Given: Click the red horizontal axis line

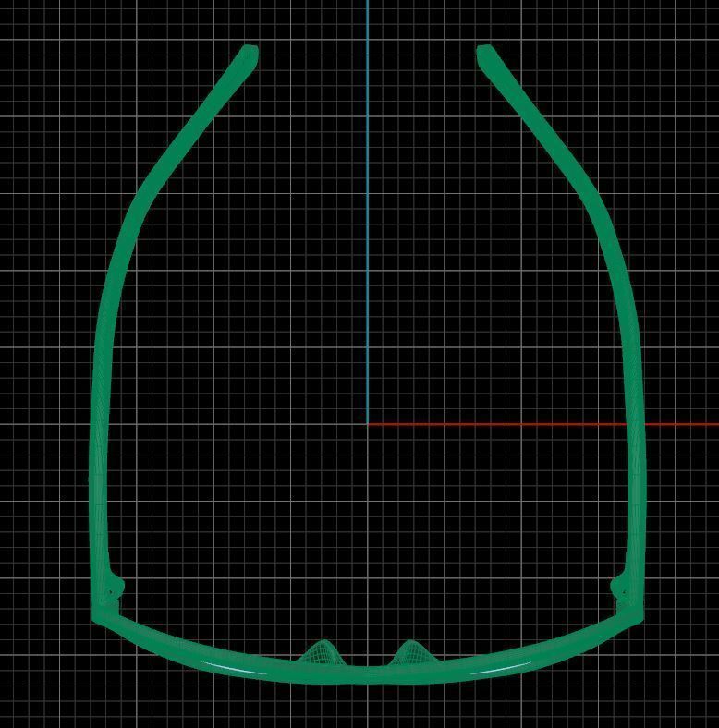Looking at the screenshot, I should (x=543, y=424).
